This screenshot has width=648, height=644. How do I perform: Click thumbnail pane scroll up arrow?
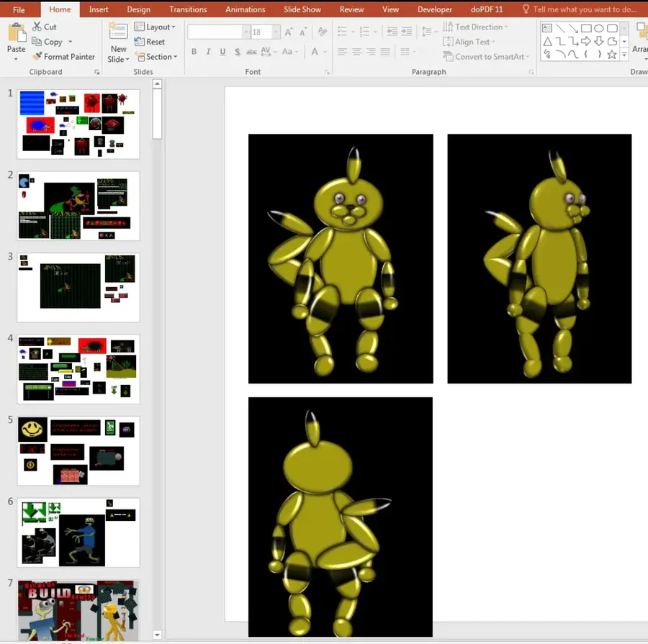[157, 84]
